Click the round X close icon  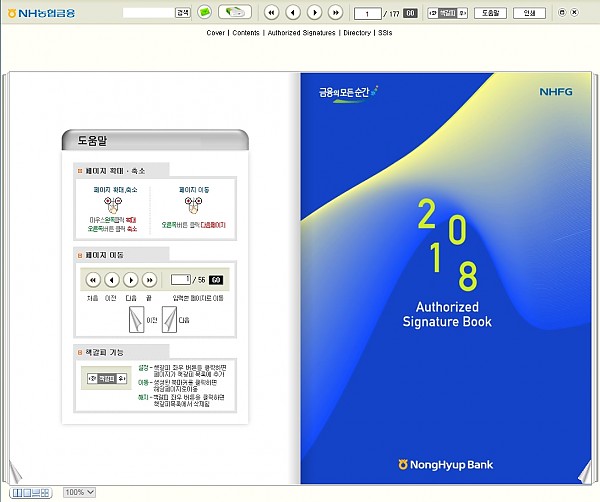tap(574, 12)
